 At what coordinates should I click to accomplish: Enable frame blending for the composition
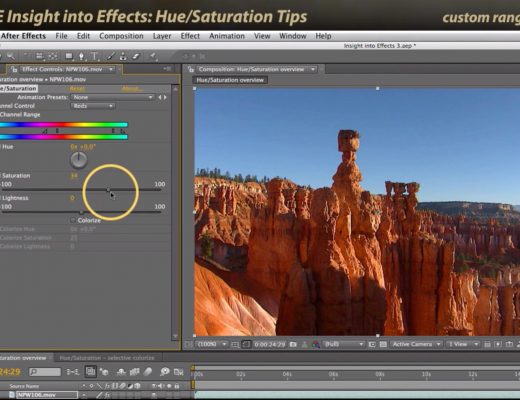pos(135,371)
